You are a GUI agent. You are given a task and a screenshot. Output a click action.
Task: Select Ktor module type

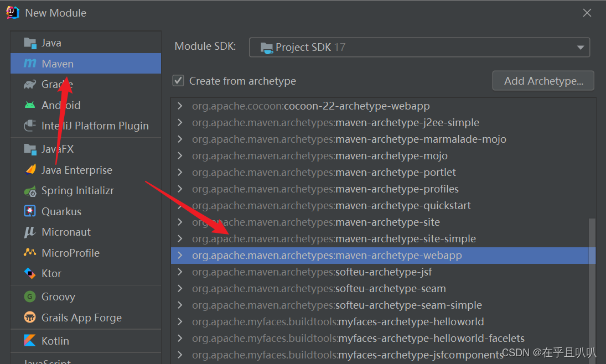pyautogui.click(x=86, y=274)
